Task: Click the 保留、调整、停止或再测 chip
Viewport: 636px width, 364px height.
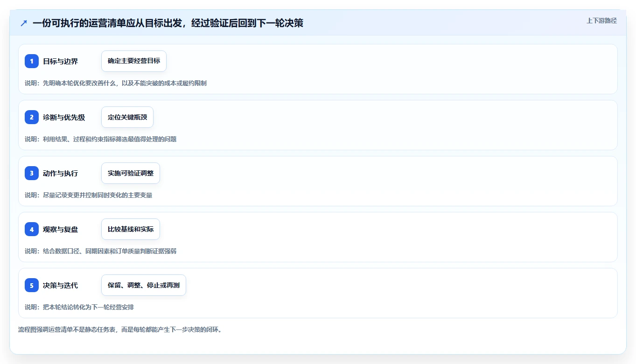Action: [144, 285]
